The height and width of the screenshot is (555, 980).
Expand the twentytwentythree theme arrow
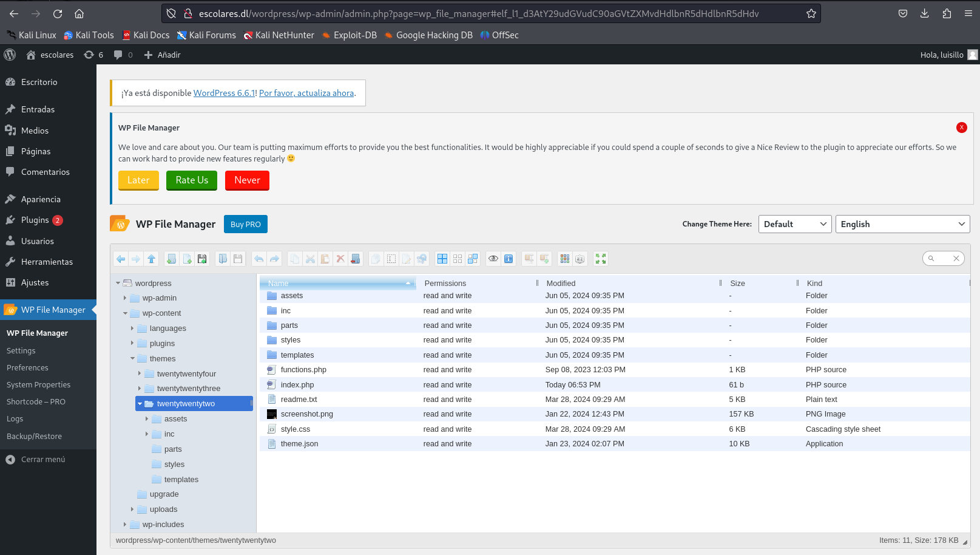[x=140, y=389]
